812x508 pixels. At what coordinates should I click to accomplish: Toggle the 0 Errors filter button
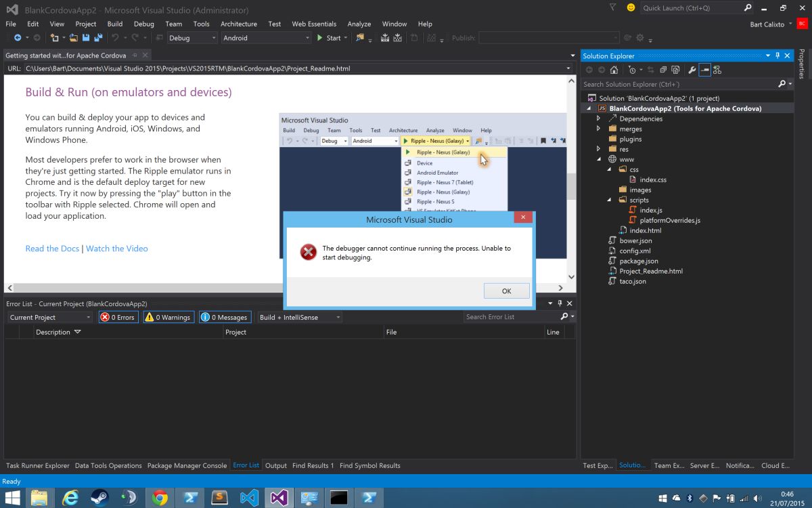(118, 317)
